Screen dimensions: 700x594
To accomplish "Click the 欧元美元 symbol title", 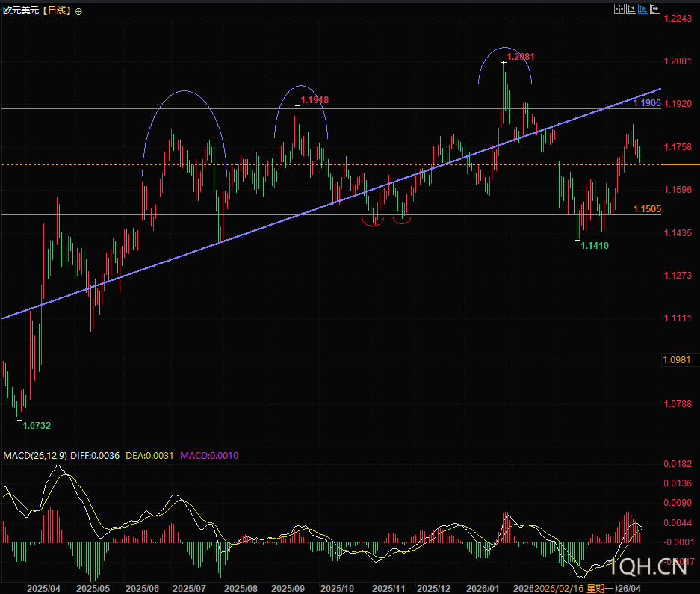I will (x=20, y=10).
